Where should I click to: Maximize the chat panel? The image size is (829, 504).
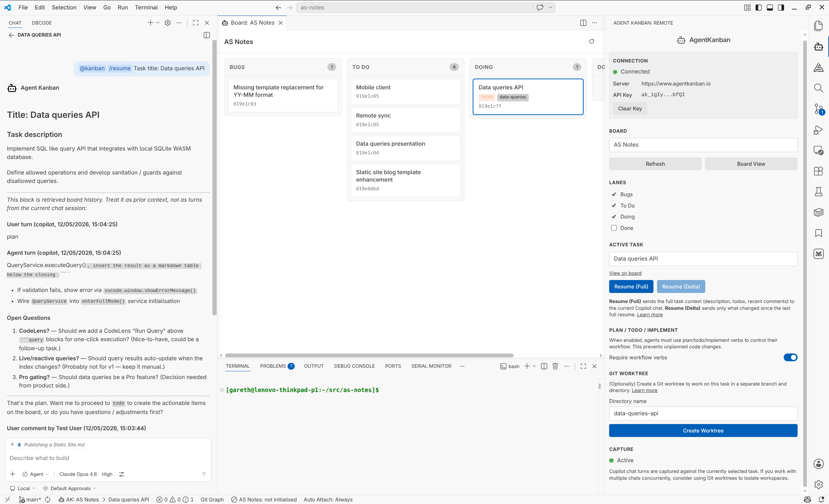coord(196,23)
